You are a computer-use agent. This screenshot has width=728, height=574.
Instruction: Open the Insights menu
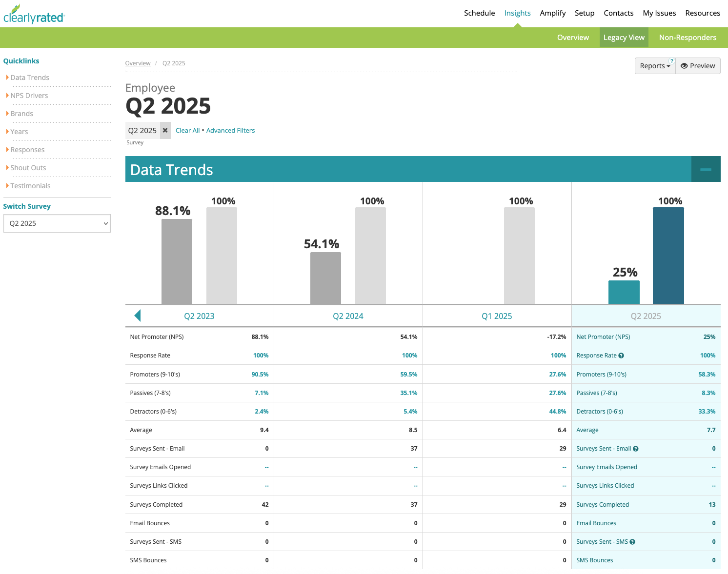[x=517, y=13]
